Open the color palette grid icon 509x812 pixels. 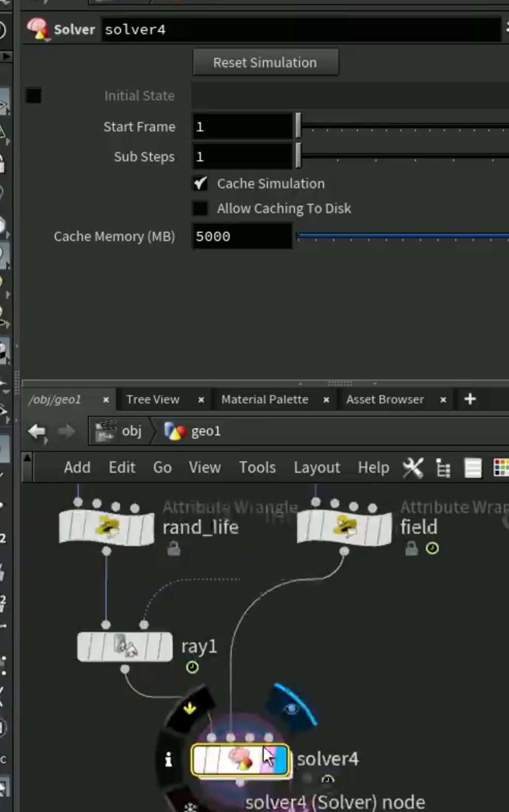(x=501, y=468)
